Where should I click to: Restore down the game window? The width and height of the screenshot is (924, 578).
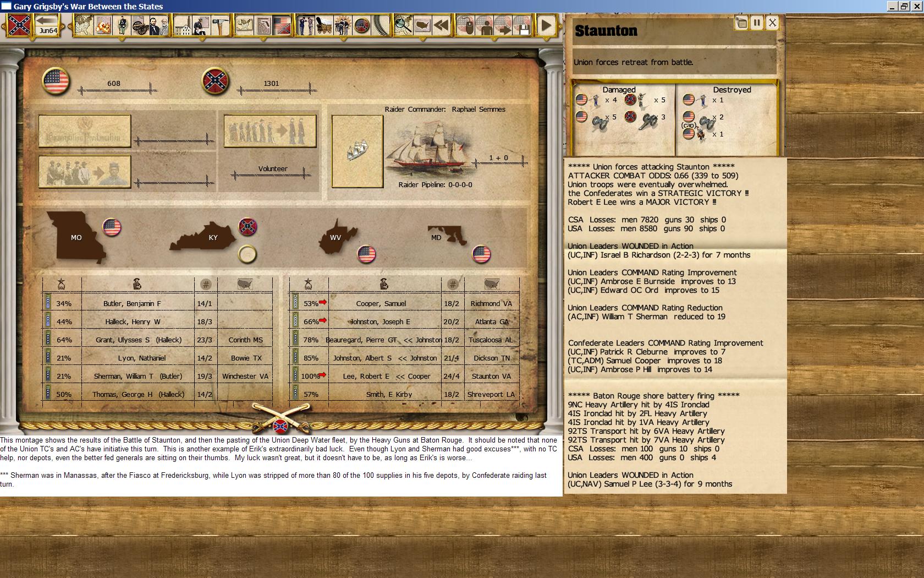[x=905, y=7]
